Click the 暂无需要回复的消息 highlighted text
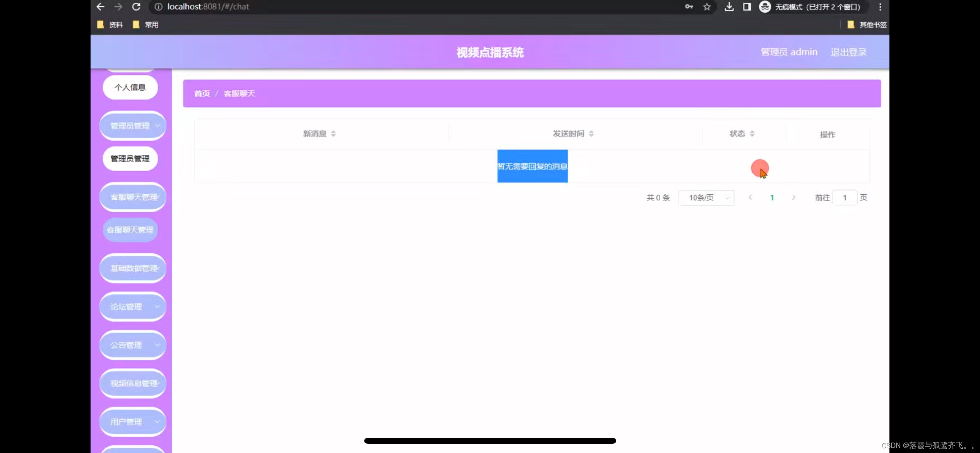 coord(533,166)
